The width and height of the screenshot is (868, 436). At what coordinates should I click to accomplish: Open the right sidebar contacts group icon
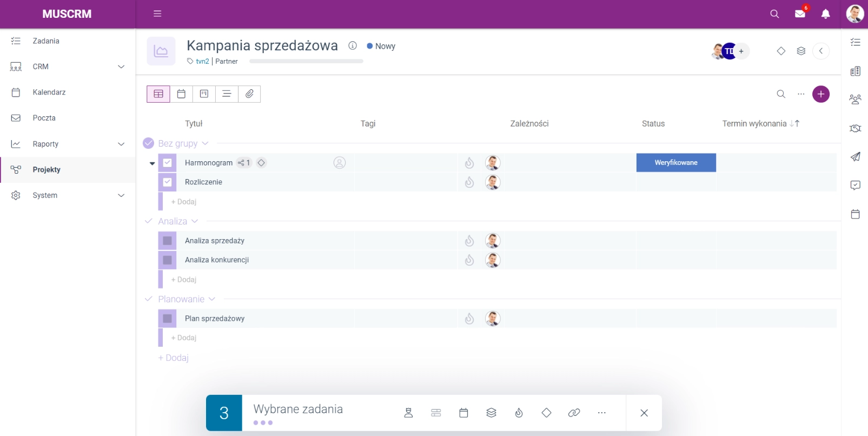(x=855, y=100)
